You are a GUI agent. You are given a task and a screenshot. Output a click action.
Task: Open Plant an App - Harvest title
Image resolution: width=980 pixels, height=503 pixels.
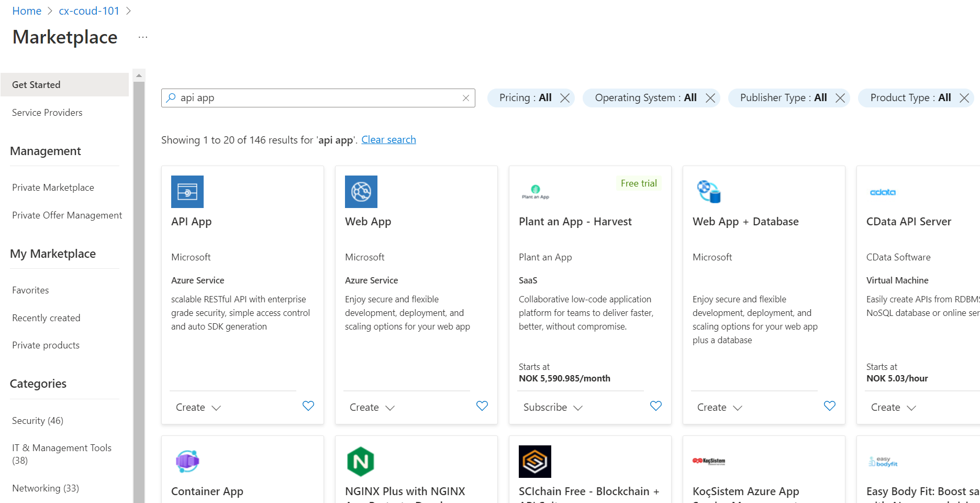click(575, 222)
